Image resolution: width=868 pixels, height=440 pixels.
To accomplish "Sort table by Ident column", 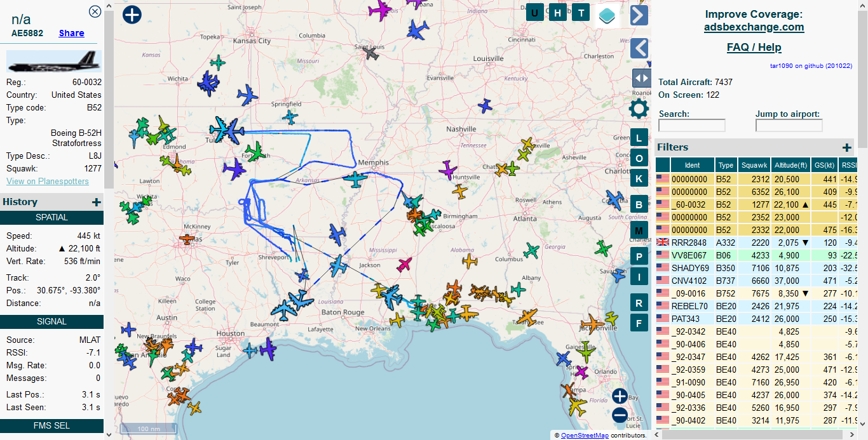I will point(692,165).
